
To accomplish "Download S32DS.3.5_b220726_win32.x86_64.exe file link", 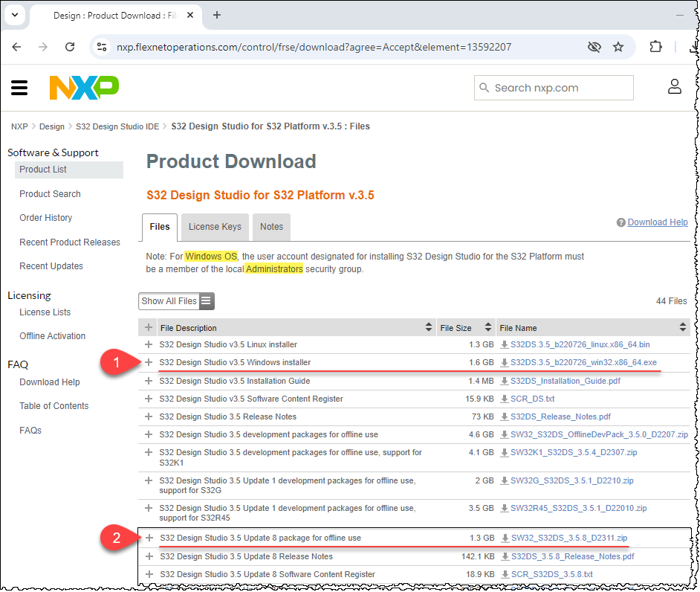I will [x=583, y=362].
